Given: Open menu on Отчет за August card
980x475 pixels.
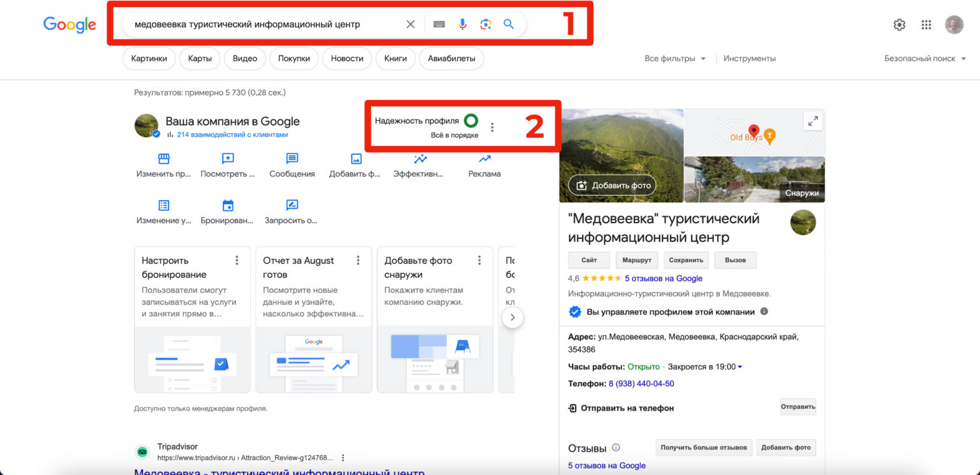Looking at the screenshot, I should point(358,260).
